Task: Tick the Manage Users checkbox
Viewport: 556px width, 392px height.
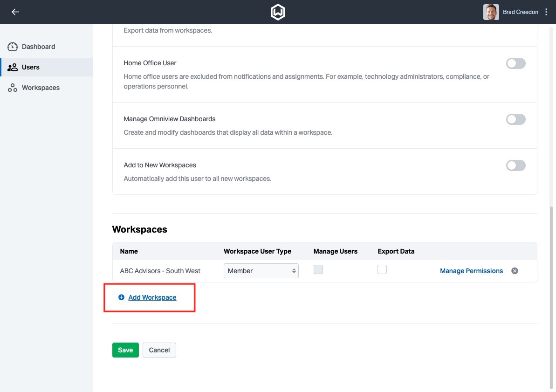Action: [x=318, y=269]
